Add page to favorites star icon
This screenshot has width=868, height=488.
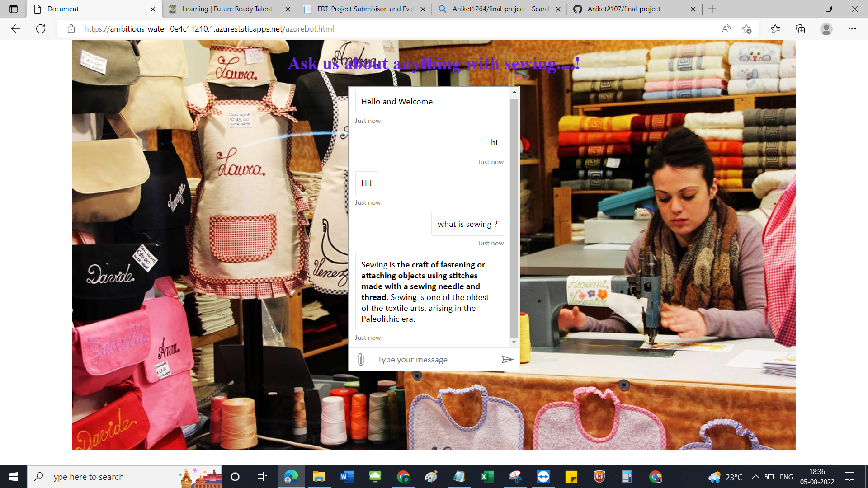tap(746, 29)
